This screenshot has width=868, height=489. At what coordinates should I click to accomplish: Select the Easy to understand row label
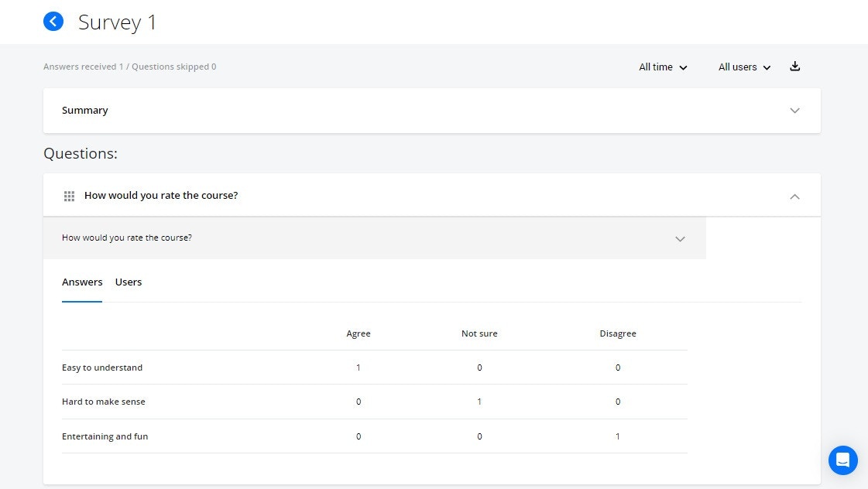coord(102,368)
